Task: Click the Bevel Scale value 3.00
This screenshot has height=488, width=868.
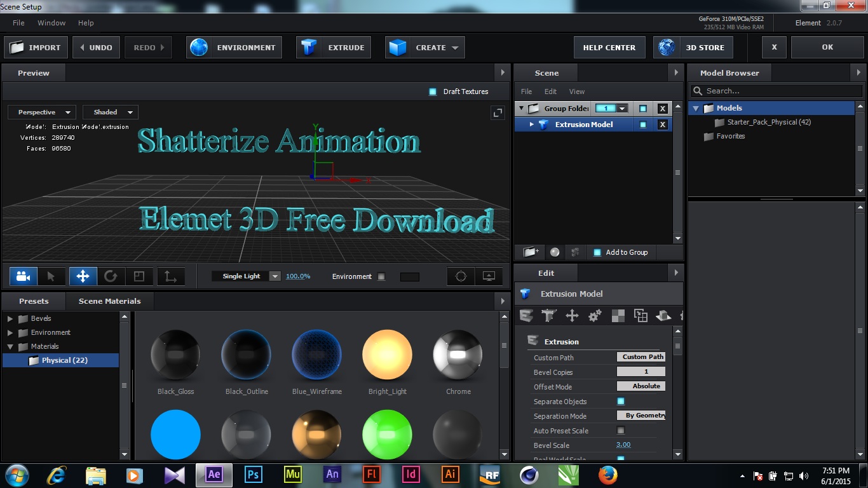Action: [x=623, y=445]
